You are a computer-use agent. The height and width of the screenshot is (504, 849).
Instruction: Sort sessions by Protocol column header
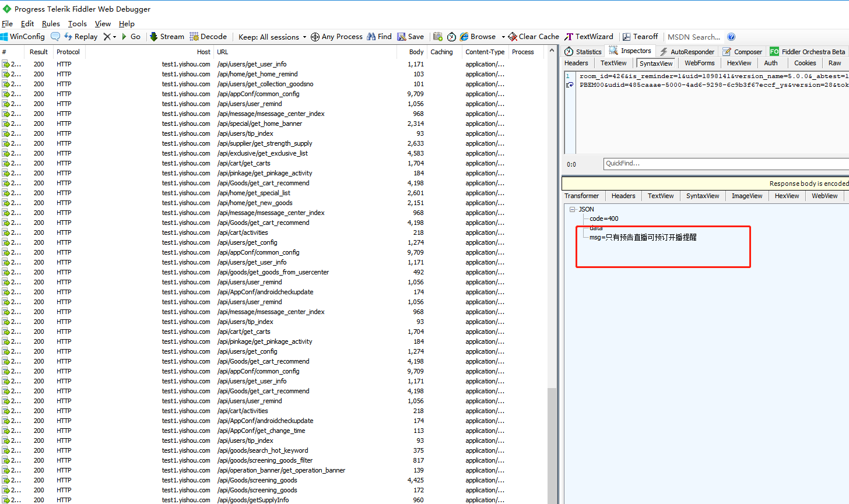68,52
